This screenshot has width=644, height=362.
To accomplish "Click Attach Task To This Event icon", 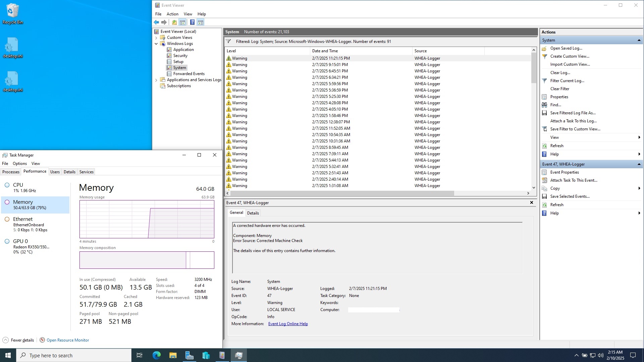I will pos(544,180).
